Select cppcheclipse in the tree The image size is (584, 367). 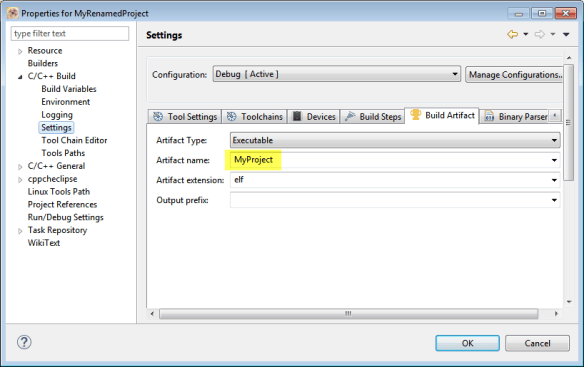click(53, 179)
